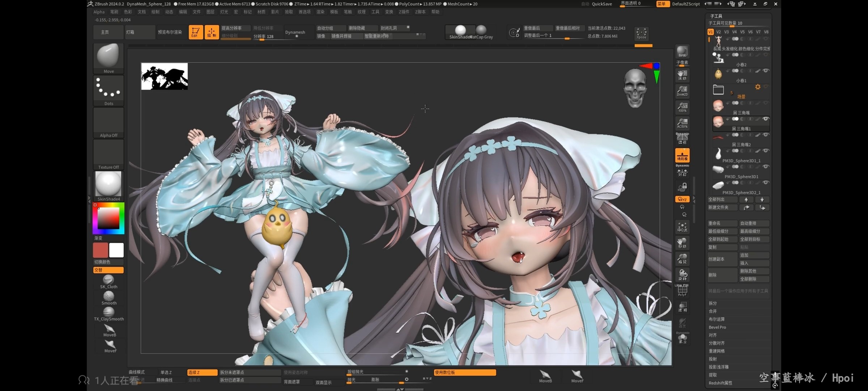The image size is (868, 391).
Task: Expand the Bevel Pro section
Action: tap(718, 327)
